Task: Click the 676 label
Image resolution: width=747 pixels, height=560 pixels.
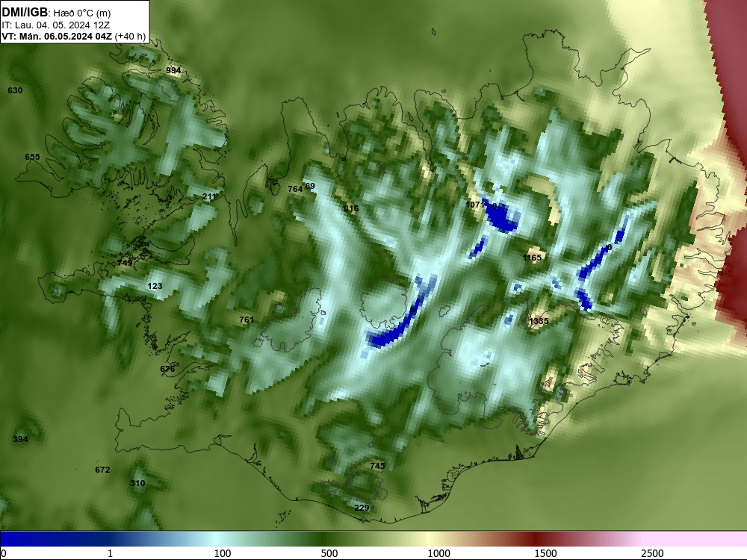Action: 167,369
